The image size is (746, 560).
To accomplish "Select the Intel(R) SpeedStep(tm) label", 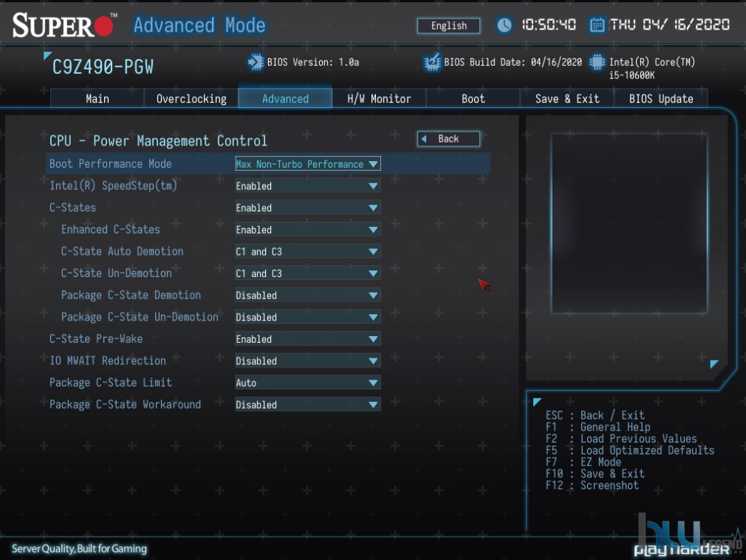I will 113,185.
